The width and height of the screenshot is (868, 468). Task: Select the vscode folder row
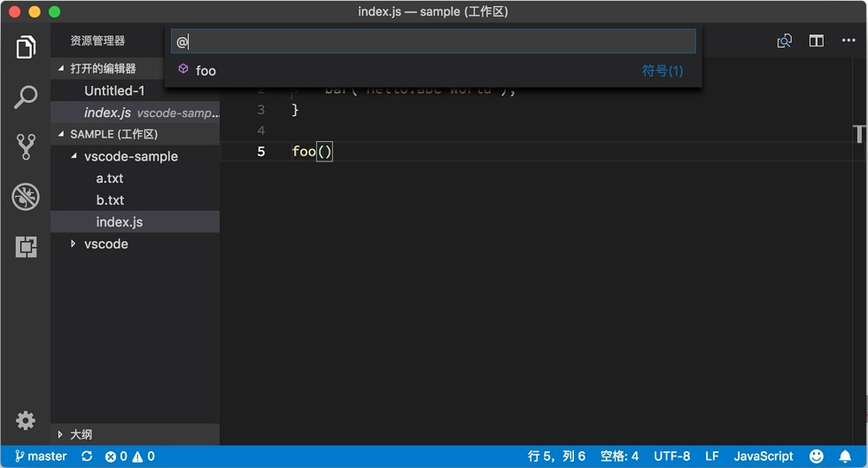135,244
